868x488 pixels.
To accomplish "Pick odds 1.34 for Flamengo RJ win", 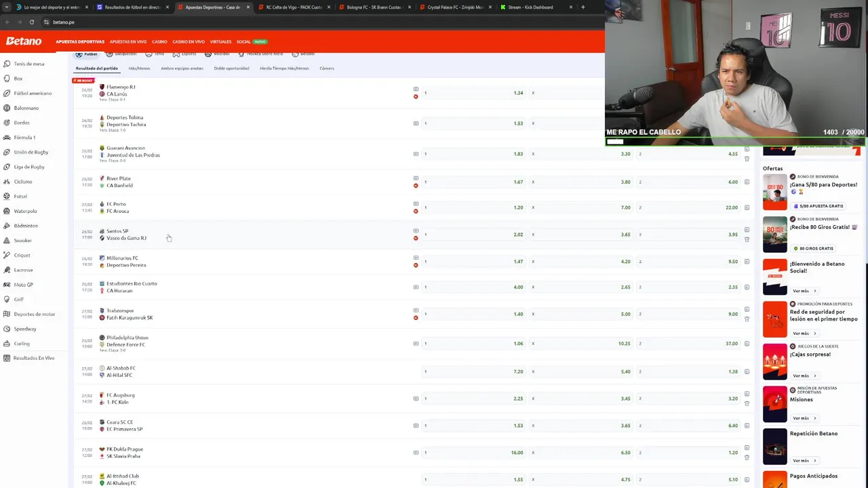I will (x=473, y=93).
